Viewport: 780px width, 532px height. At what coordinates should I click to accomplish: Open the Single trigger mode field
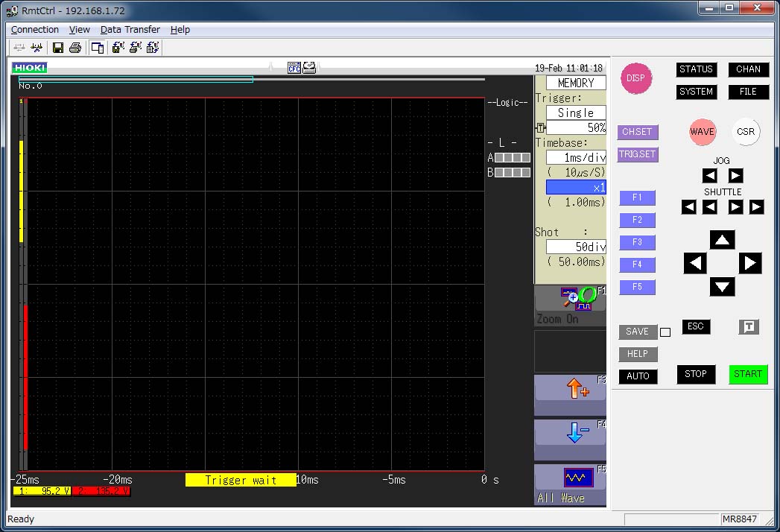coord(576,113)
